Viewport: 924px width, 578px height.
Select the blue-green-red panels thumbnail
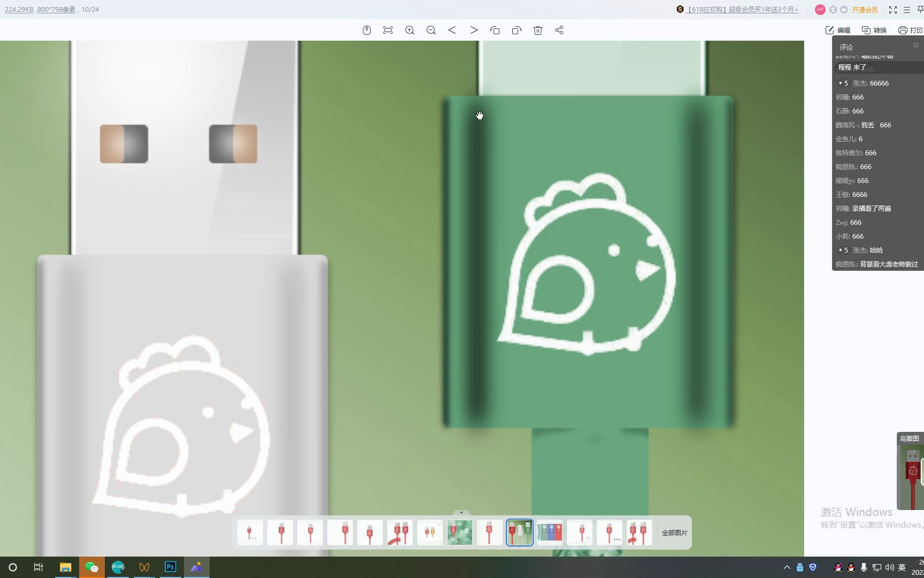(550, 533)
